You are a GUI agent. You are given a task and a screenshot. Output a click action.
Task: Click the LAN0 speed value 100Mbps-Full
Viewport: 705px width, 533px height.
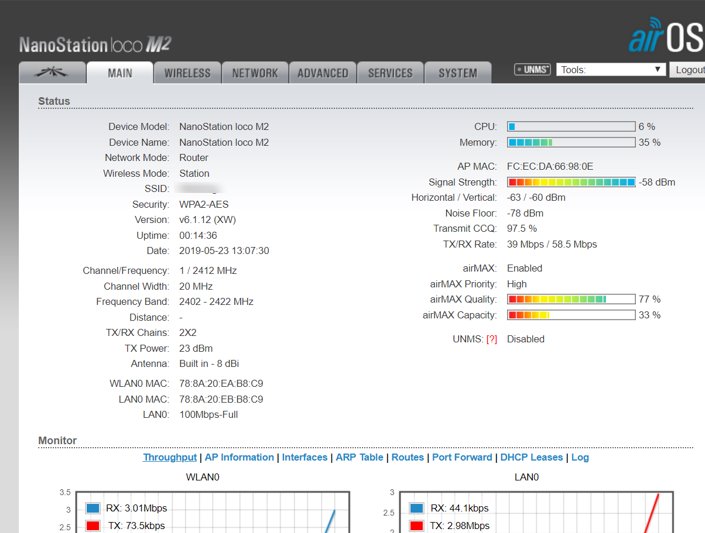(x=209, y=415)
